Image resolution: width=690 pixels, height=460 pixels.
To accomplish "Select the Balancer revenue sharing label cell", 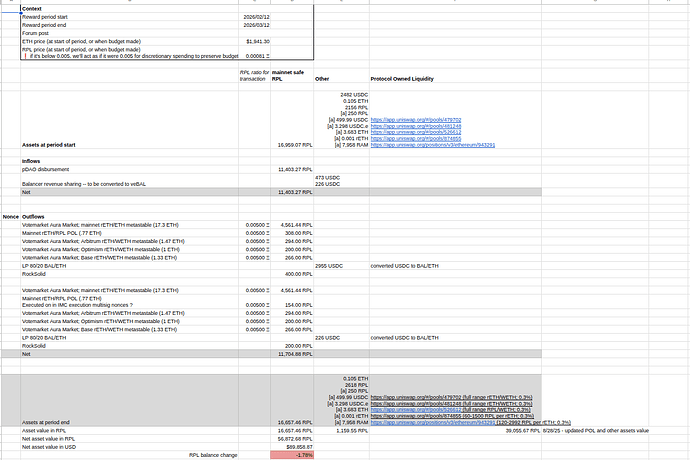I will (129, 181).
